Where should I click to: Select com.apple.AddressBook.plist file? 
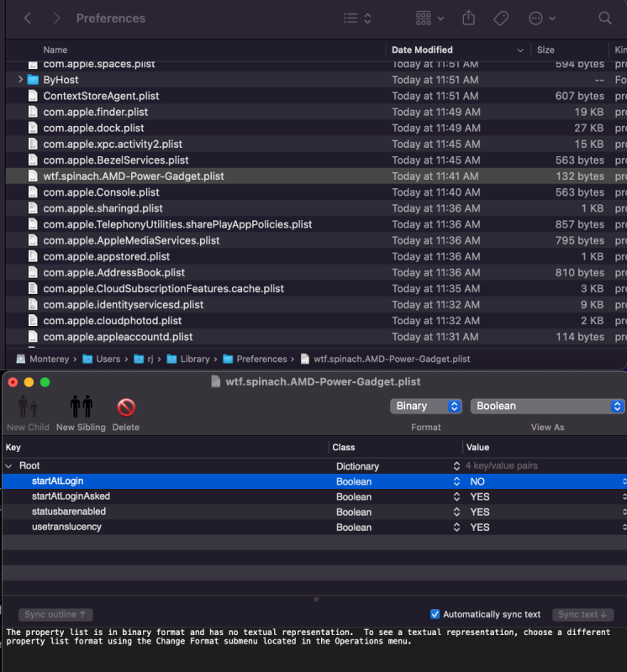click(x=113, y=272)
